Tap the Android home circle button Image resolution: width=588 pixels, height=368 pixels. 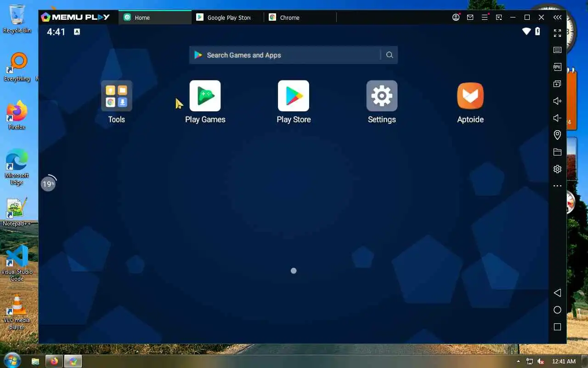[557, 310]
